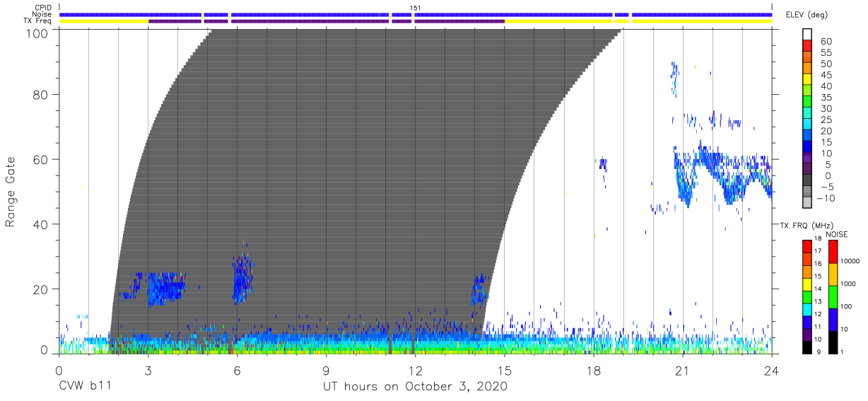The width and height of the screenshot is (868, 401).
Task: Click the '40' tick on Range Gate axis
Action: click(x=41, y=224)
